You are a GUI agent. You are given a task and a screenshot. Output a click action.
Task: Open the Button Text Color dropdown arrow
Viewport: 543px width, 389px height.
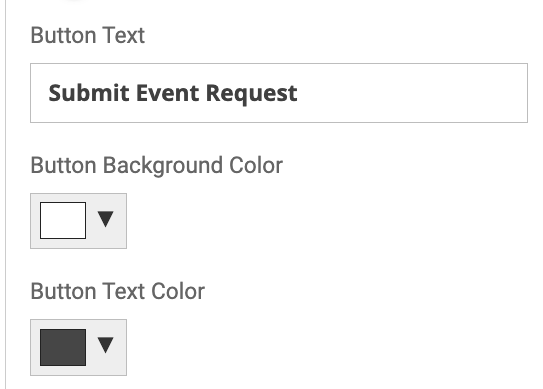point(105,345)
